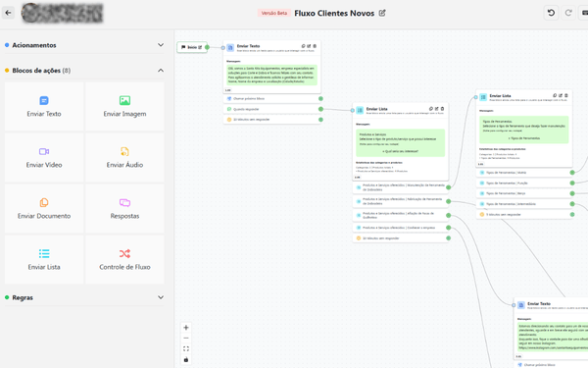Select the Respostas action block
This screenshot has height=368, width=588.
point(124,209)
